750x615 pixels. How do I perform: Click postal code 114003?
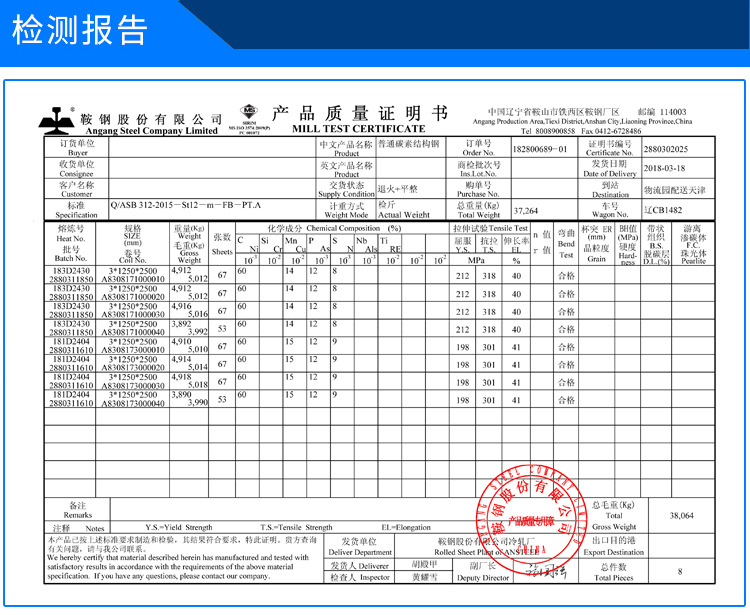(x=673, y=112)
